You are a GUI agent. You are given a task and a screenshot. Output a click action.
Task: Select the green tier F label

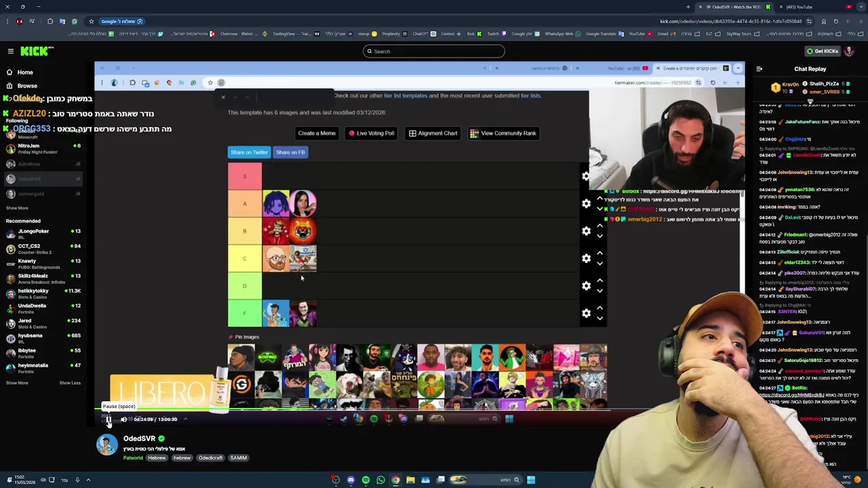click(245, 313)
